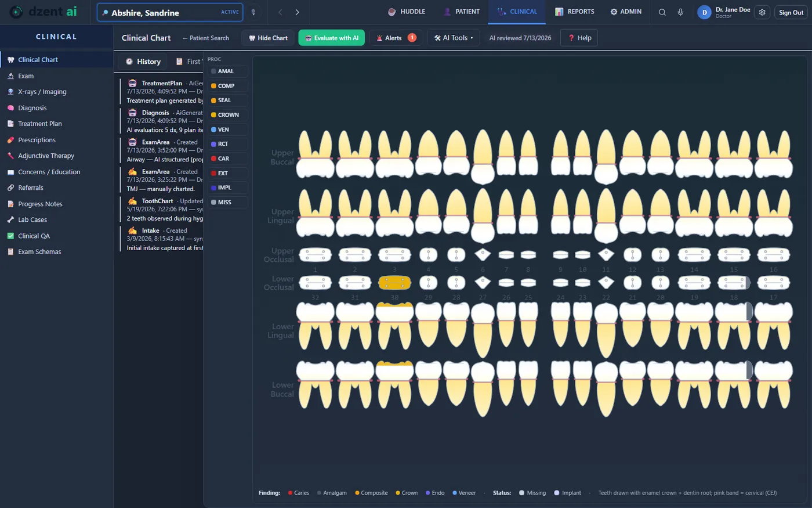Image resolution: width=812 pixels, height=508 pixels.
Task: Click 'AI reviewed 7/13/2026' text
Action: coord(520,38)
